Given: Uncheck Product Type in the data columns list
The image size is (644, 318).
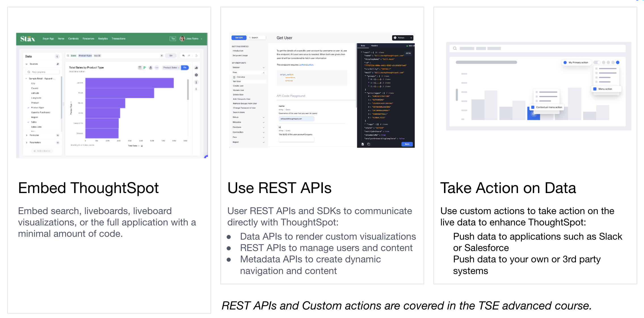Looking at the screenshot, I should 28,108.
